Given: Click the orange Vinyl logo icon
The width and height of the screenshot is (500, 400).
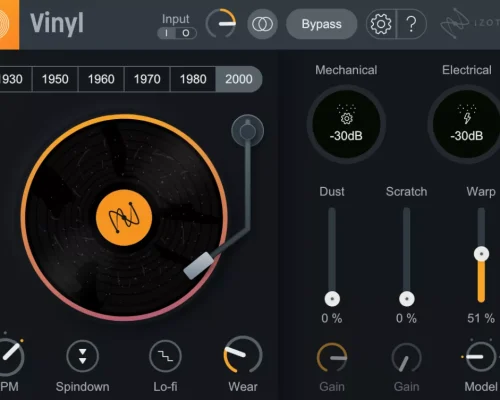Looking at the screenshot, I should [9, 25].
